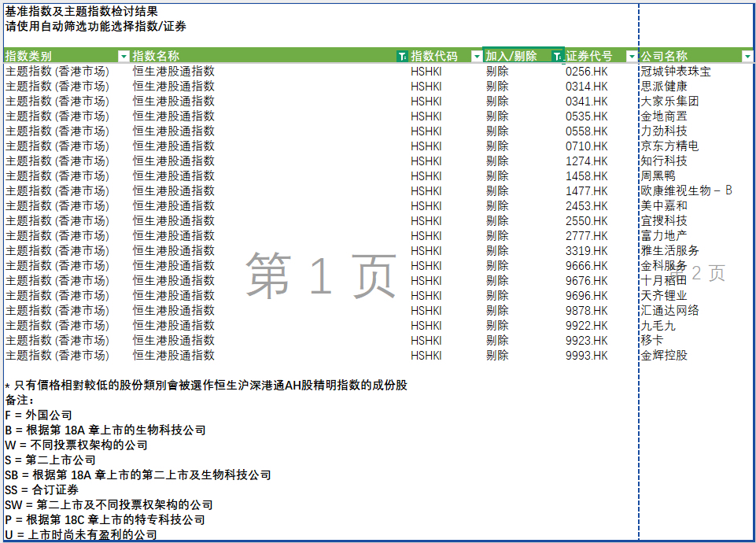Select the 证券代号 header cell
This screenshot has height=543, width=756.
pos(601,56)
